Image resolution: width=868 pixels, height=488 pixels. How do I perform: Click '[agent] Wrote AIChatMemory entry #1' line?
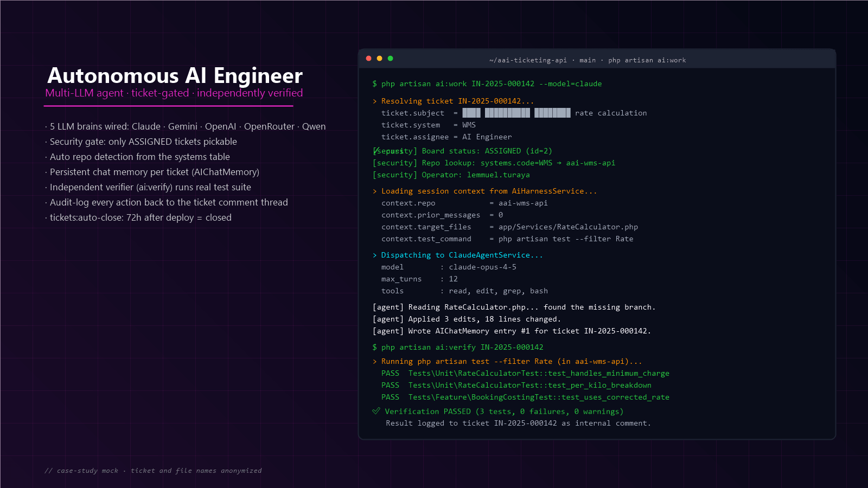512,331
